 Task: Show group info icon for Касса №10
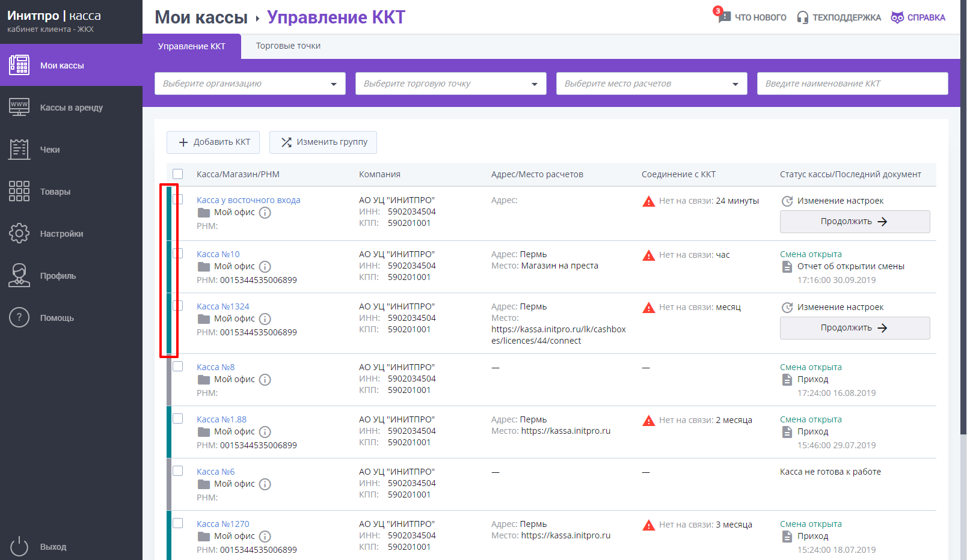point(265,267)
